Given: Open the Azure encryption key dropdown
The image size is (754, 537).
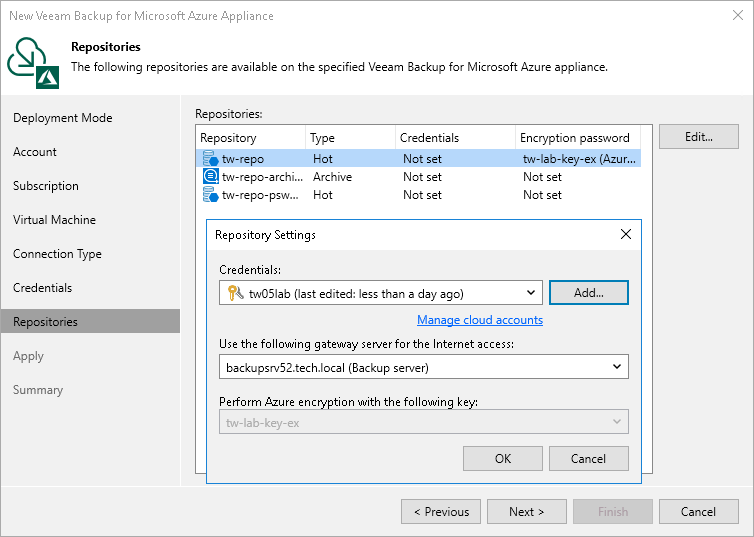Looking at the screenshot, I should tap(617, 422).
